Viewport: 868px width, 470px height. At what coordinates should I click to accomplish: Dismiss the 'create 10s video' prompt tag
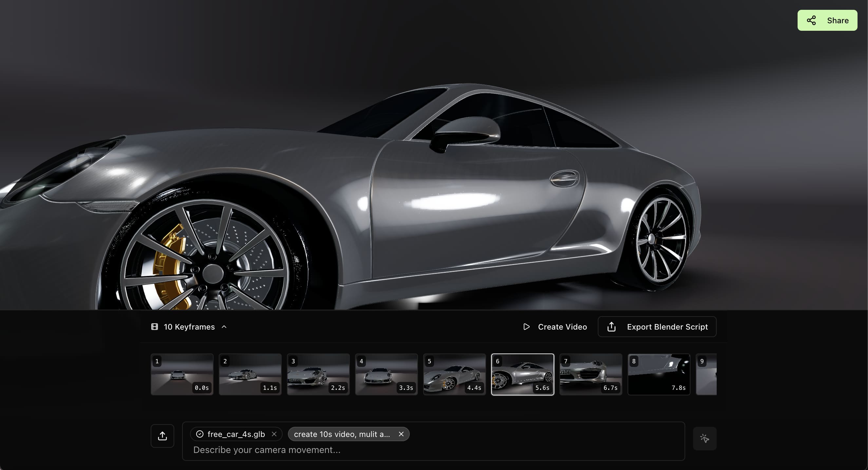[401, 434]
